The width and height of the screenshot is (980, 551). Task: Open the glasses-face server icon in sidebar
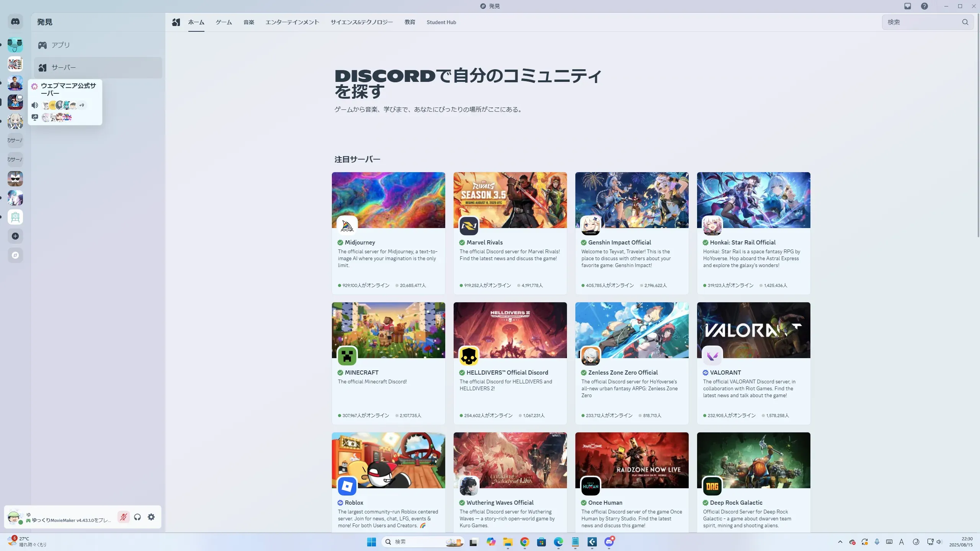click(x=15, y=179)
